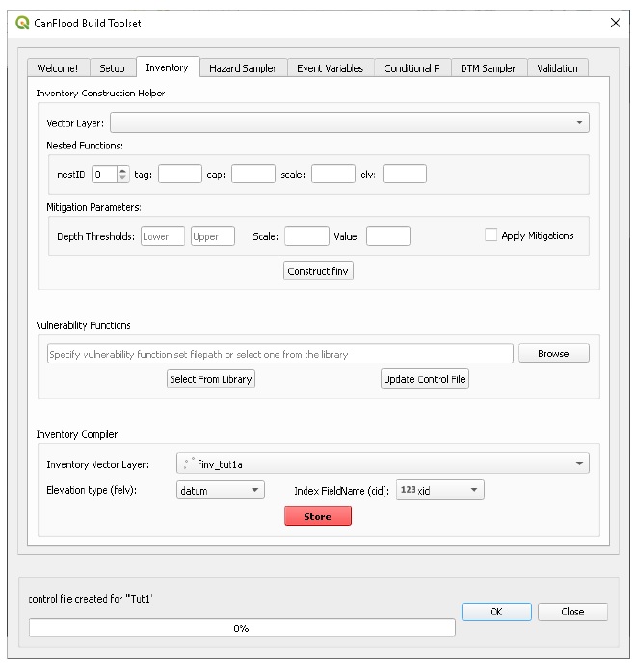Screen dimensions: 638x672
Task: Open the Elevation type datum dropdown
Action: 221,490
